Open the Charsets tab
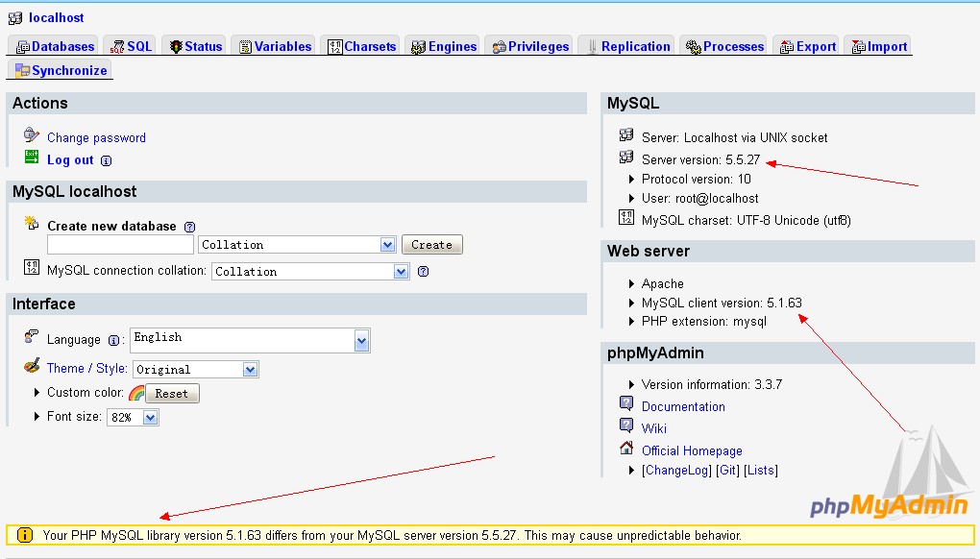The height and width of the screenshot is (559, 980). 362,46
